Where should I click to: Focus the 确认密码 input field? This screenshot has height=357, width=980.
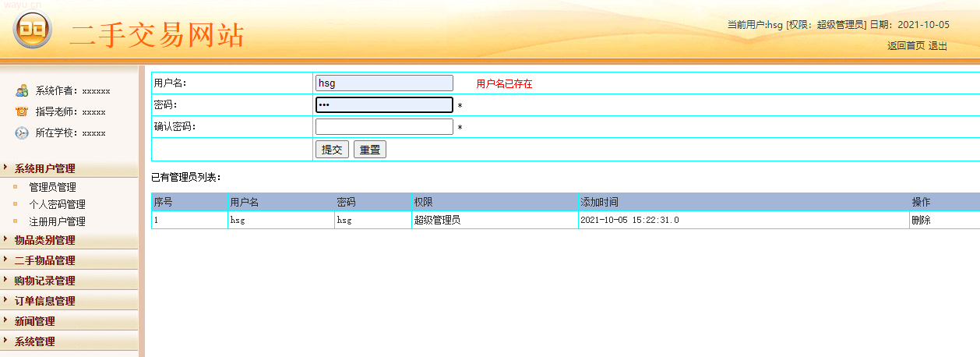pyautogui.click(x=384, y=127)
